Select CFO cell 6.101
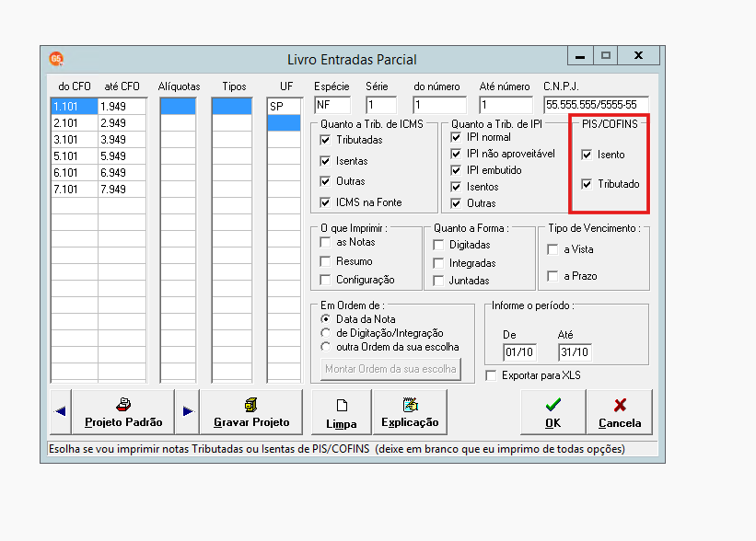This screenshot has height=541, width=756. pos(75,173)
